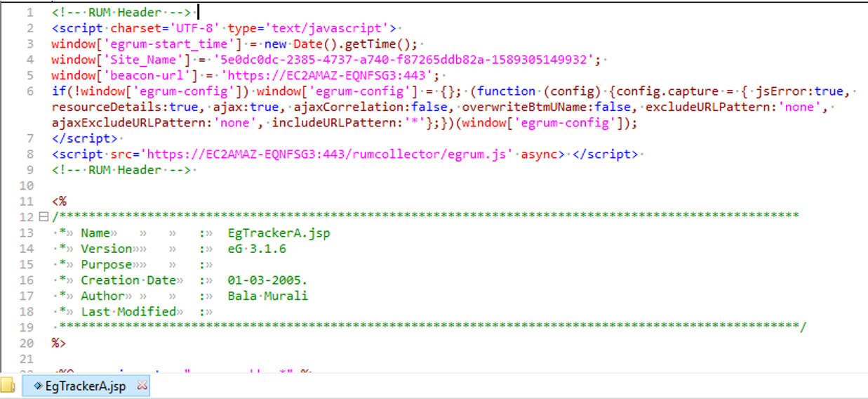868x399 pixels.
Task: Click the 'egrum-start_time' assignment line
Action: [x=234, y=44]
